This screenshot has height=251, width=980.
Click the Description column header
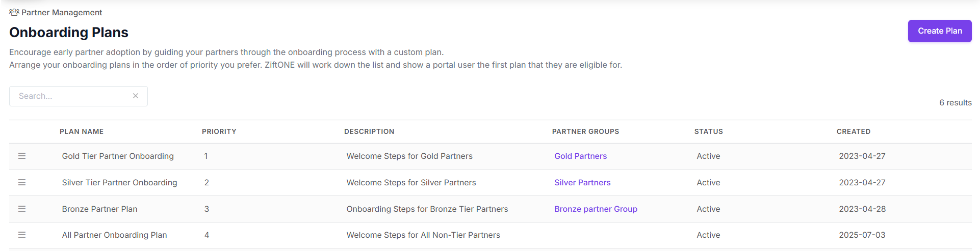point(369,131)
